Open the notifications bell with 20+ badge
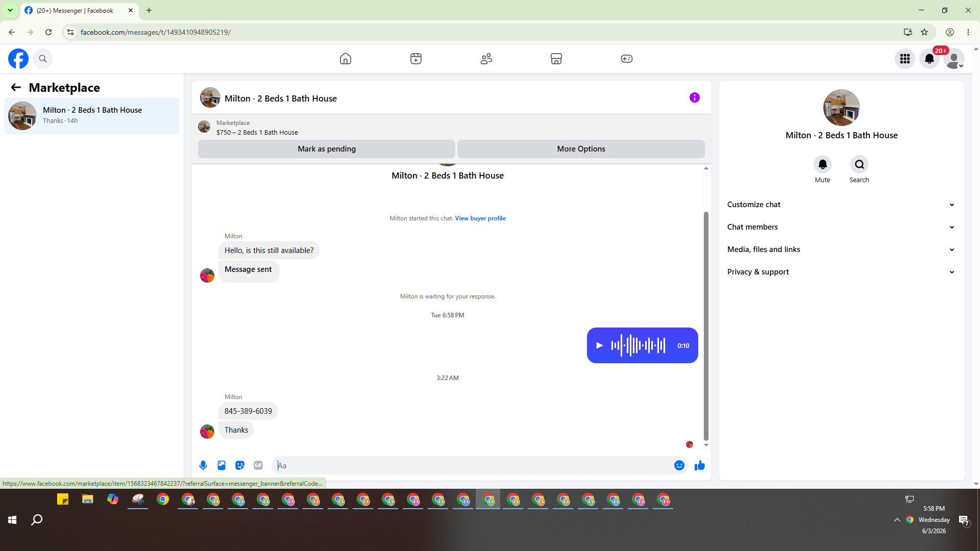Viewport: 980px width, 551px height. coord(929,59)
